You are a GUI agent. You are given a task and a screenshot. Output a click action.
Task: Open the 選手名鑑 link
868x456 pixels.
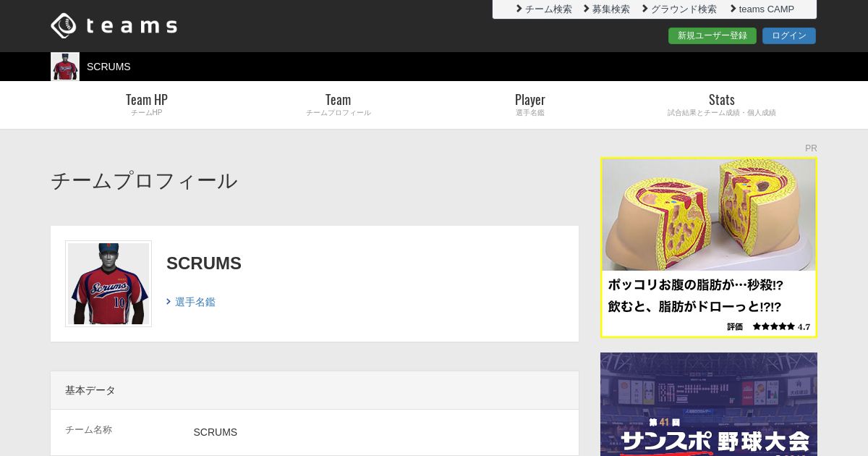point(195,302)
